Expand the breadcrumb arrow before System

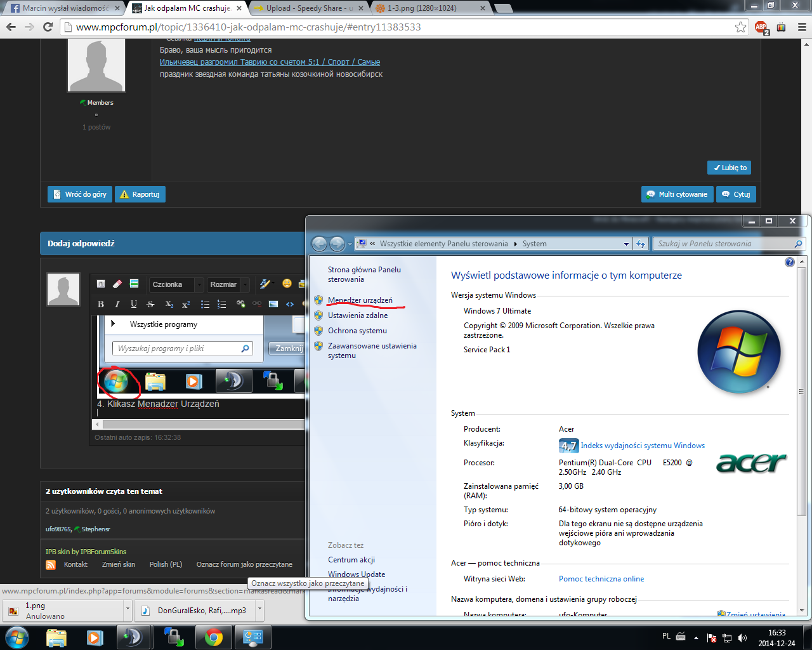pyautogui.click(x=515, y=244)
